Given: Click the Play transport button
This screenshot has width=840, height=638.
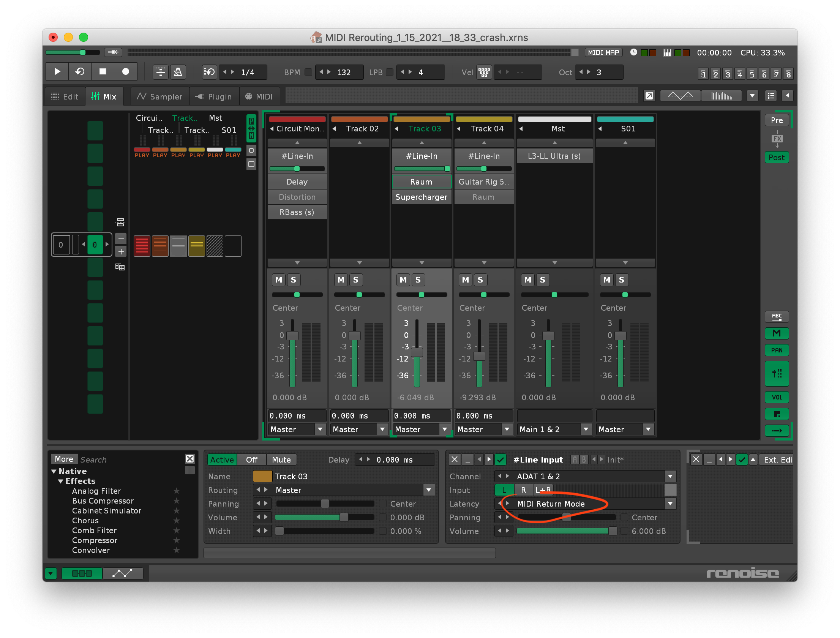Looking at the screenshot, I should point(57,72).
